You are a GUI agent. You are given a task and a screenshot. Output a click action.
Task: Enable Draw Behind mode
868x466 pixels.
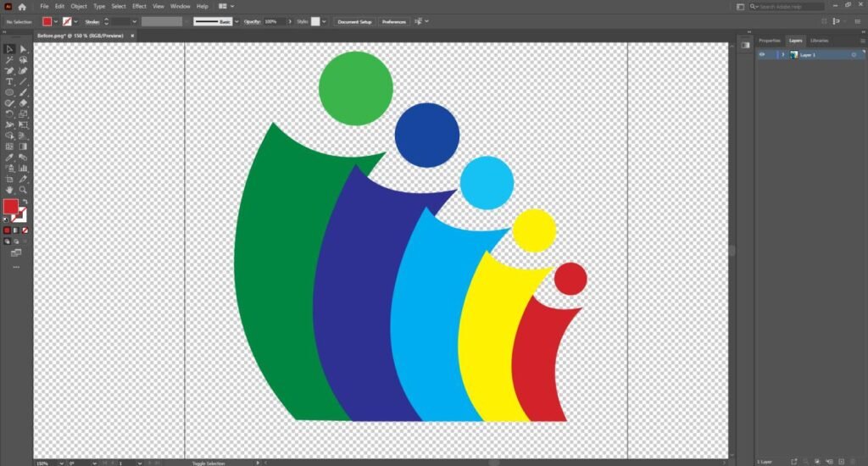tap(16, 241)
